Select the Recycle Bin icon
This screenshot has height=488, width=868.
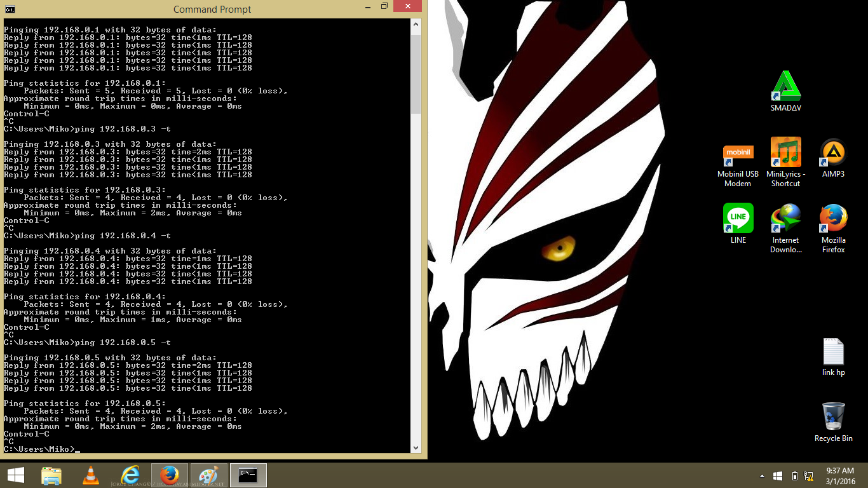coord(833,422)
